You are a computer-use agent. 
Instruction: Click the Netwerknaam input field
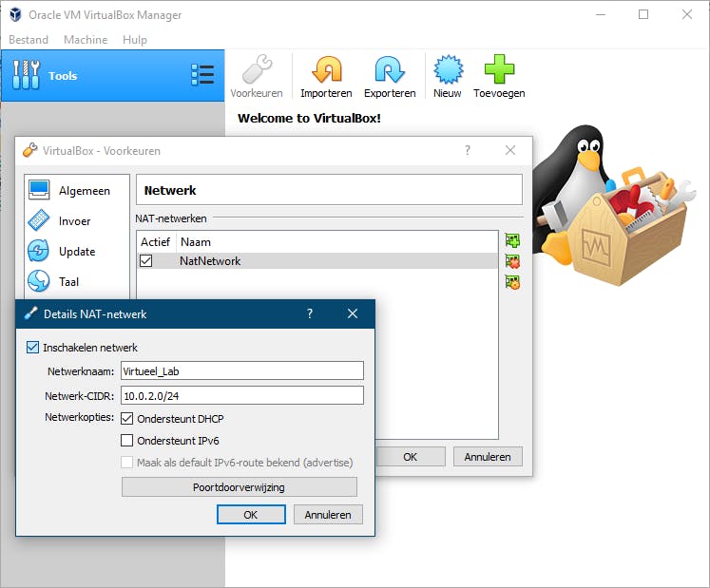coord(242,370)
